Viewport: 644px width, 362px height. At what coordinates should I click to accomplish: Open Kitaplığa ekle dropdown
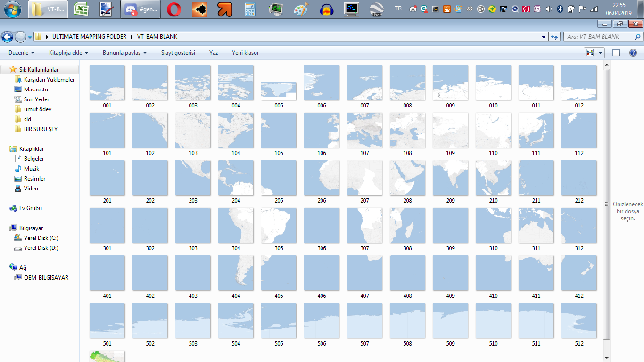[x=68, y=53]
